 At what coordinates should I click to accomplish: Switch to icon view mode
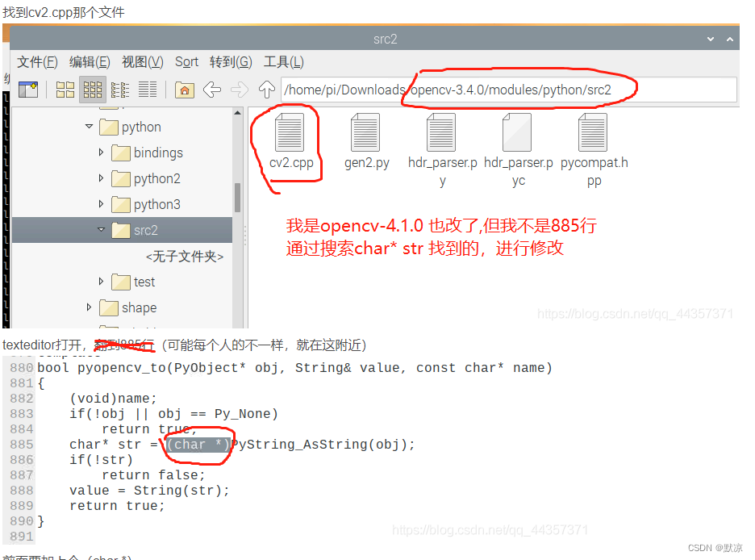tap(65, 90)
